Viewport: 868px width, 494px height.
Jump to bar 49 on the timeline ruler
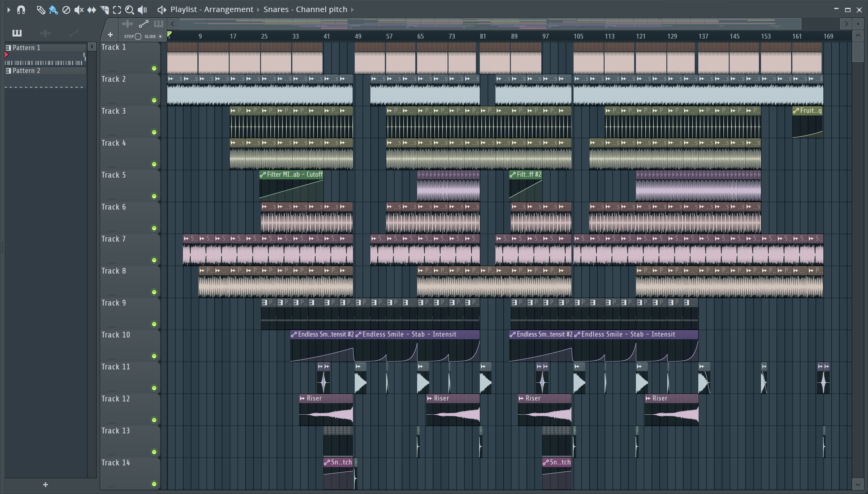(358, 36)
